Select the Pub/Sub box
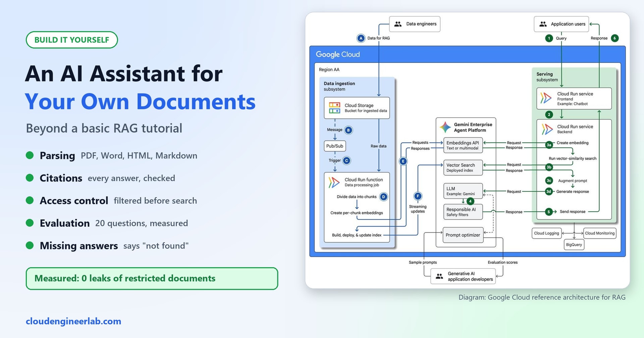Image resolution: width=644 pixels, height=338 pixels. click(x=335, y=146)
